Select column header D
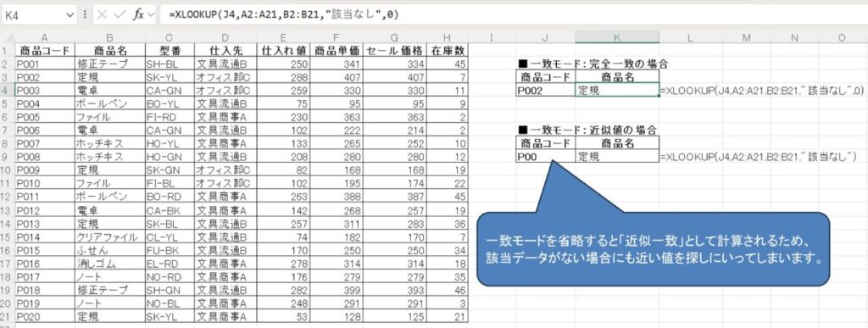Viewport: 868px width, 328px height. click(225, 37)
